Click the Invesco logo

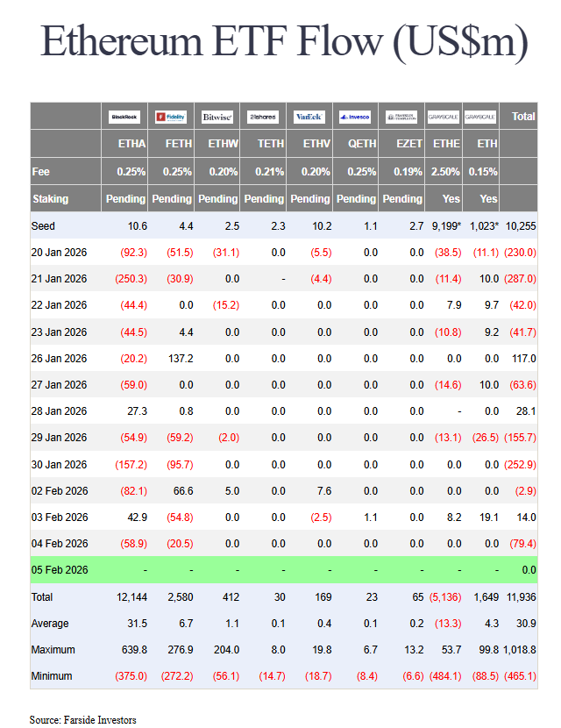(x=355, y=117)
